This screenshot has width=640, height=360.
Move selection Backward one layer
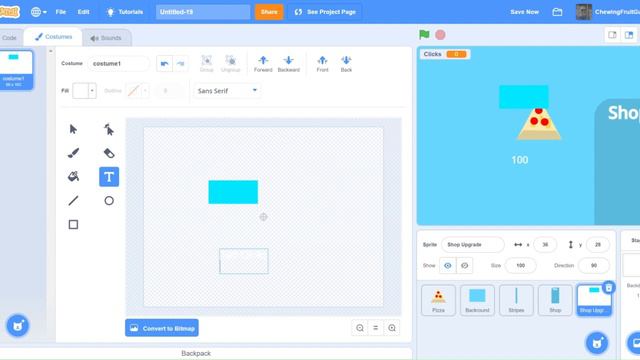[289, 64]
